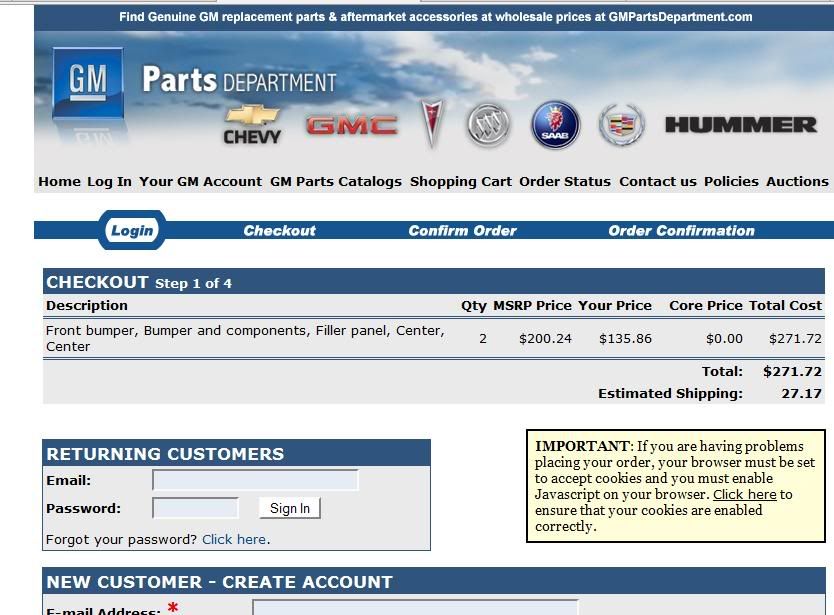The image size is (834, 615).
Task: Click the Description column header
Action: (87, 305)
